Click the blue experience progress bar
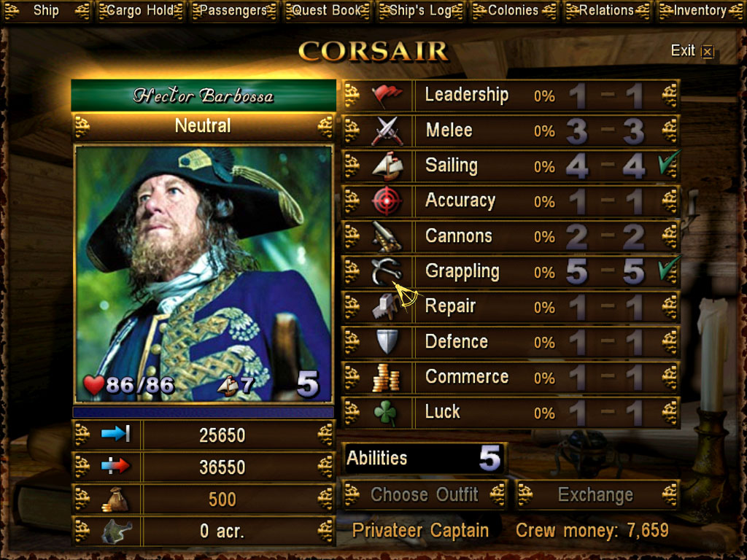747x560 pixels. (x=204, y=411)
